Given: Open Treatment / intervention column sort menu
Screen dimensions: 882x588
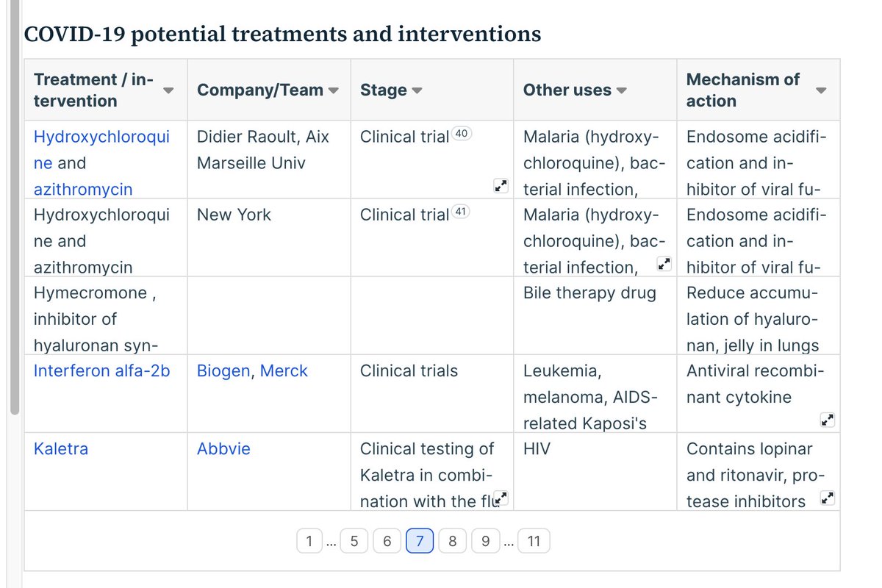Looking at the screenshot, I should pyautogui.click(x=168, y=90).
